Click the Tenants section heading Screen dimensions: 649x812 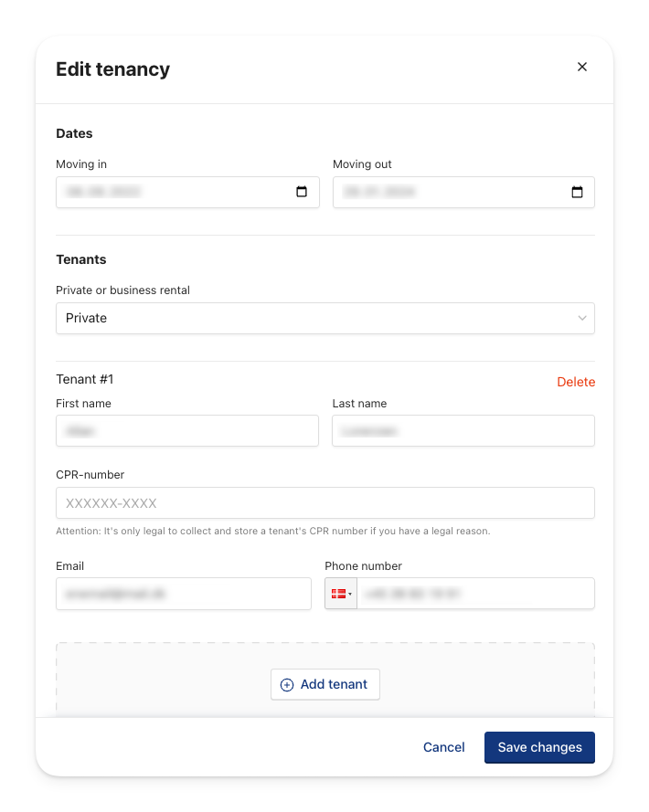[80, 259]
